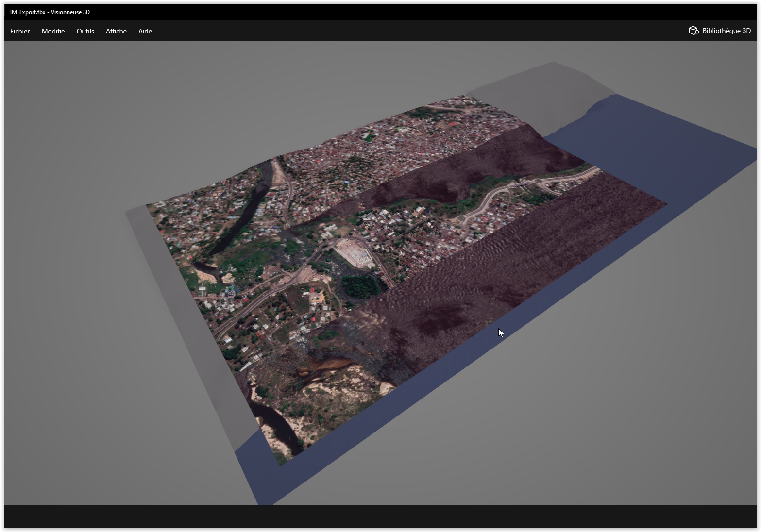The height and width of the screenshot is (532, 761).
Task: Click the 3D cube search icon beside Bibliothèque 3D
Action: coord(693,31)
